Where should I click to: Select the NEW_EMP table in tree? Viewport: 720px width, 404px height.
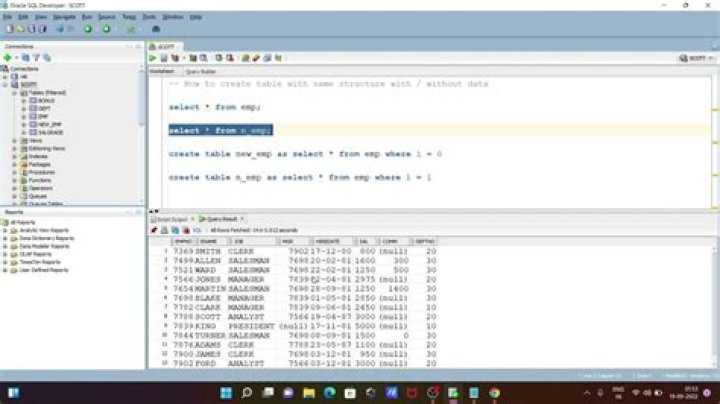tap(46, 124)
